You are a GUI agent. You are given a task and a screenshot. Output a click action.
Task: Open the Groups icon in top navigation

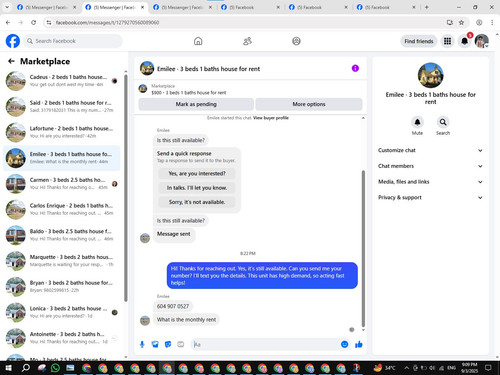[296, 41]
